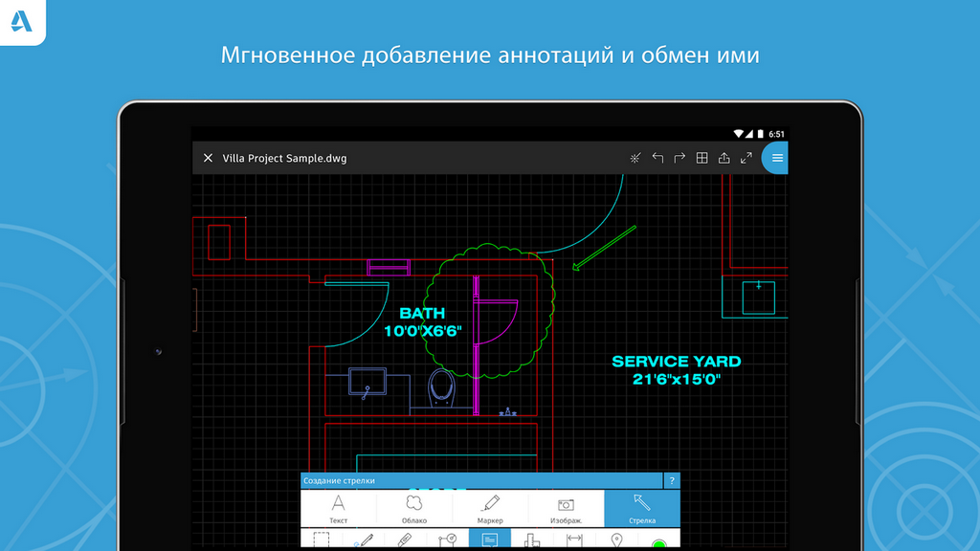This screenshot has height=551, width=980.
Task: Open the comment annotation tool
Action: point(489,540)
